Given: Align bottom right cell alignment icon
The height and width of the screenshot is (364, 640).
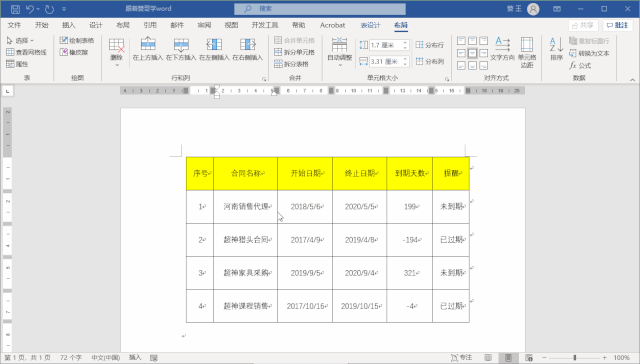Looking at the screenshot, I should [483, 65].
